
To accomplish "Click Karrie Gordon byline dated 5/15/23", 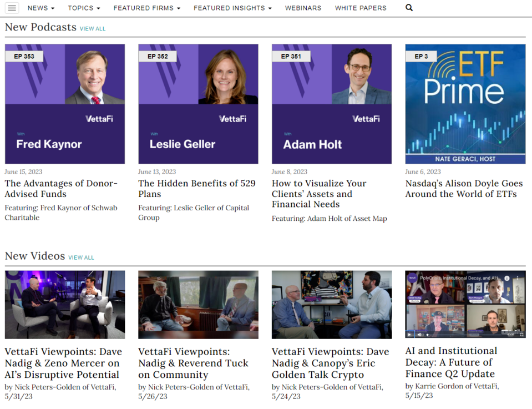I will 452,391.
